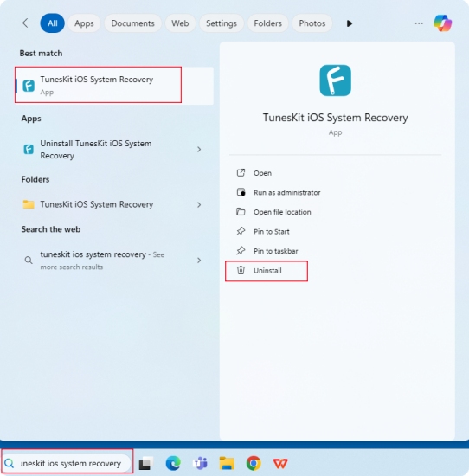Switch to the Settings filter tab
The height and width of the screenshot is (476, 469).
(x=222, y=23)
